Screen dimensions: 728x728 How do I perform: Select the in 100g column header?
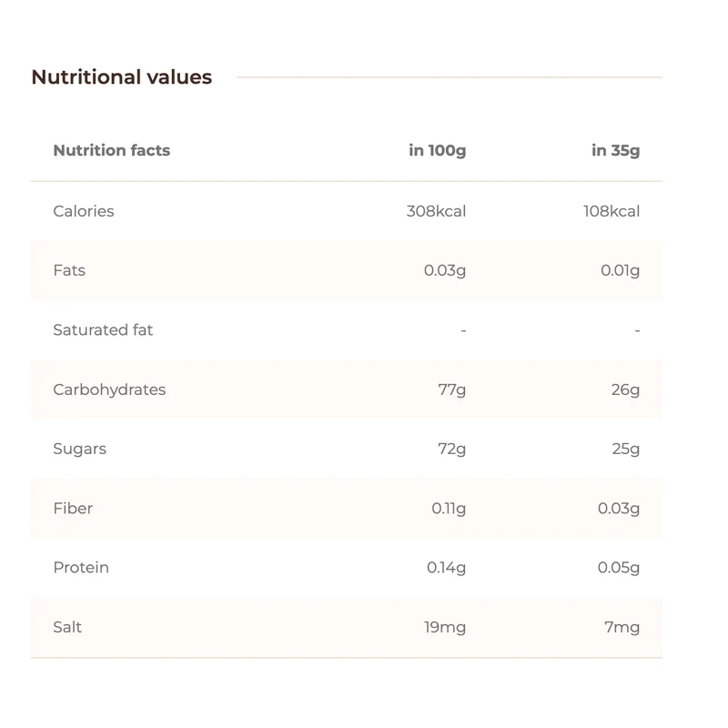pyautogui.click(x=438, y=150)
